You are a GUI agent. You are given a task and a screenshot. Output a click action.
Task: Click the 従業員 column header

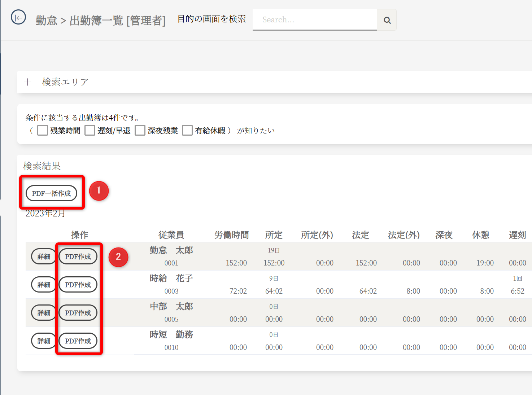coord(171,235)
